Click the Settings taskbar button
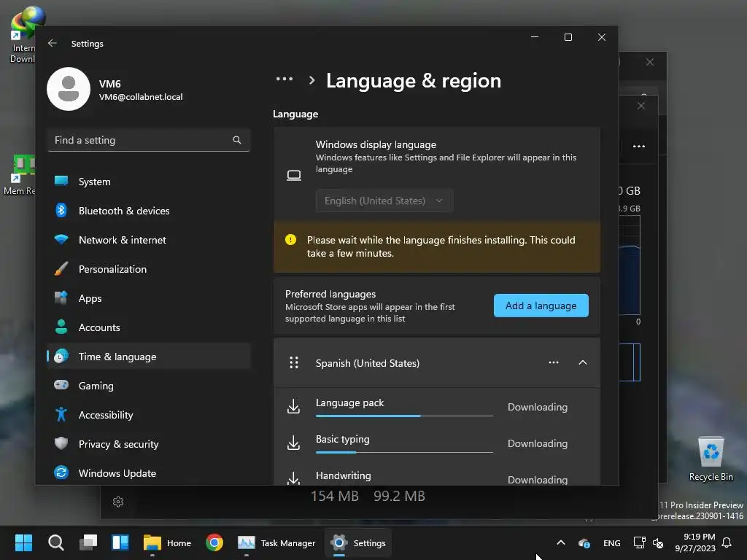The width and height of the screenshot is (747, 560). pyautogui.click(x=358, y=542)
